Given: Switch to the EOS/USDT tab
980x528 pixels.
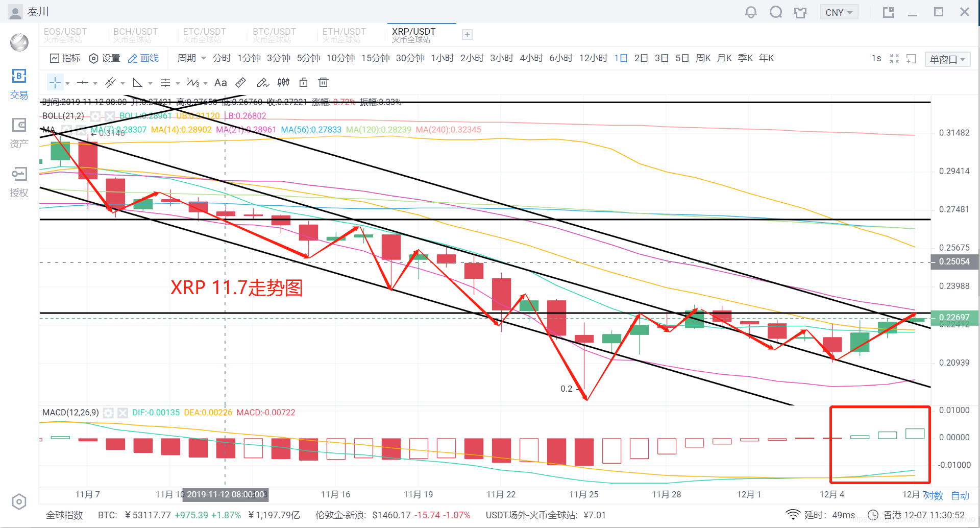Looking at the screenshot, I should click(65, 35).
